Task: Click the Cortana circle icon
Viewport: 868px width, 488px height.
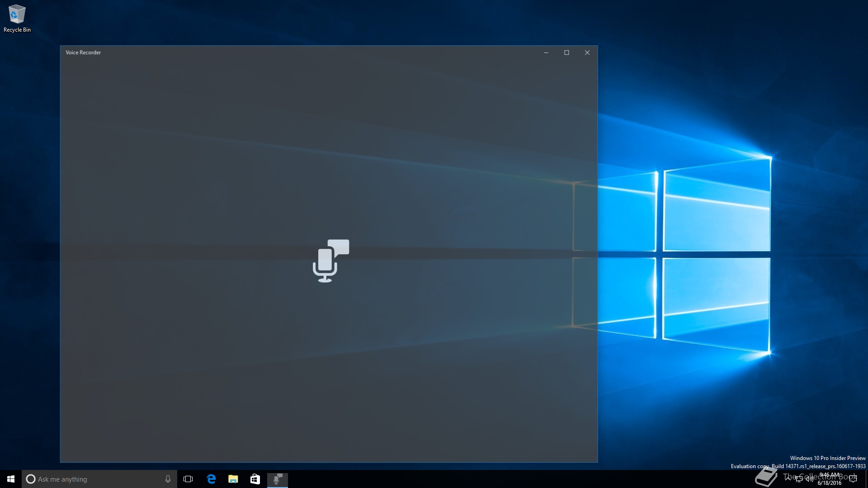Action: point(30,479)
